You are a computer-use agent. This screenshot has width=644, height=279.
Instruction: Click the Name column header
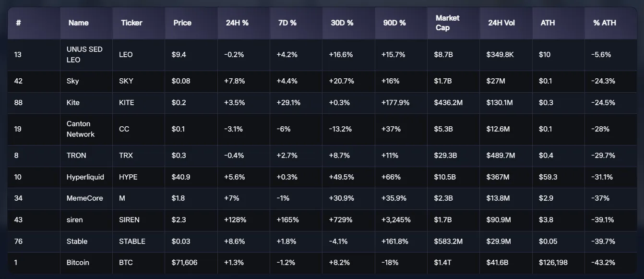(x=78, y=23)
